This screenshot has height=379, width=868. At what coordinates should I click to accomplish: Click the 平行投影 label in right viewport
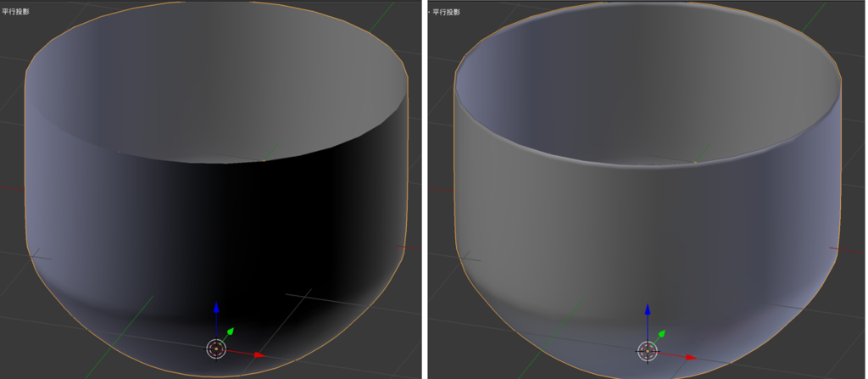(x=446, y=11)
